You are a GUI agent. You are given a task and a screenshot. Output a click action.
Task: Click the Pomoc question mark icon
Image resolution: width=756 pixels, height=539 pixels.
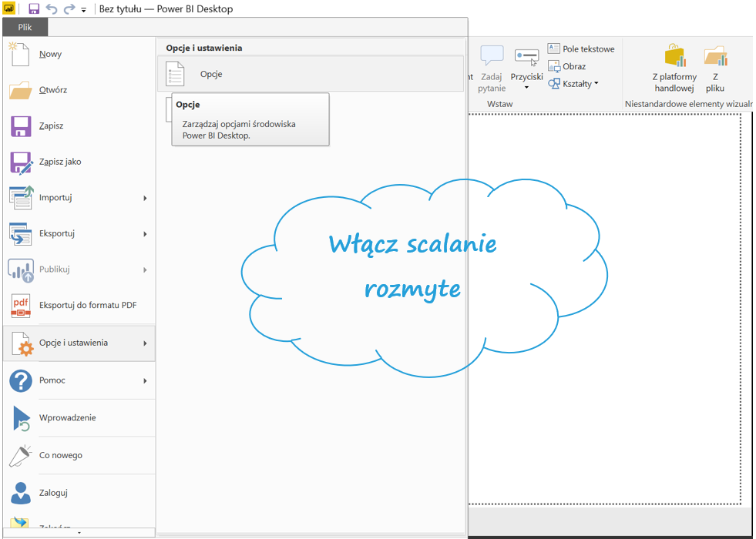tap(20, 380)
